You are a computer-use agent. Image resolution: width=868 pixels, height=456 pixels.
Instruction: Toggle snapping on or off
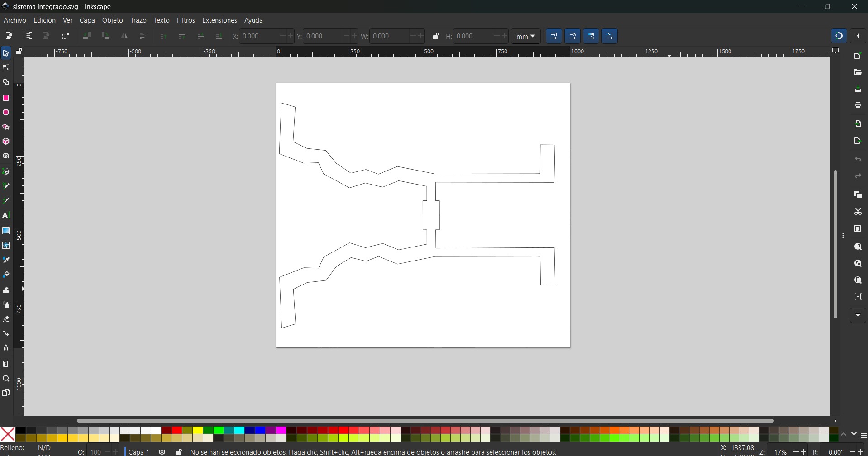click(x=839, y=36)
